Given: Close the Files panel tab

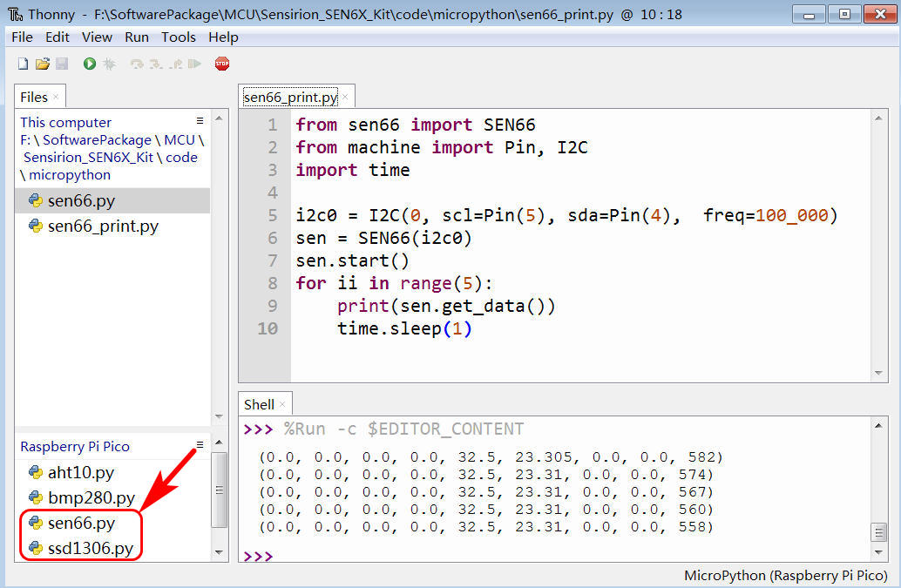Looking at the screenshot, I should pyautogui.click(x=56, y=98).
